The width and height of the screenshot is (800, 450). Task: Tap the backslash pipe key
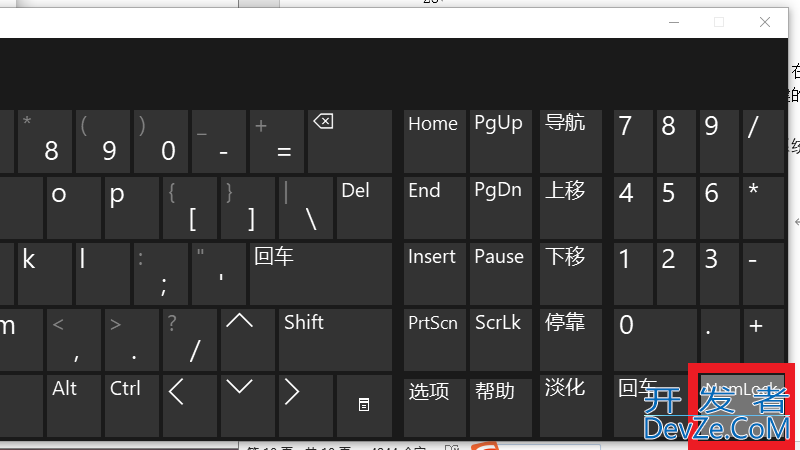[x=306, y=208]
